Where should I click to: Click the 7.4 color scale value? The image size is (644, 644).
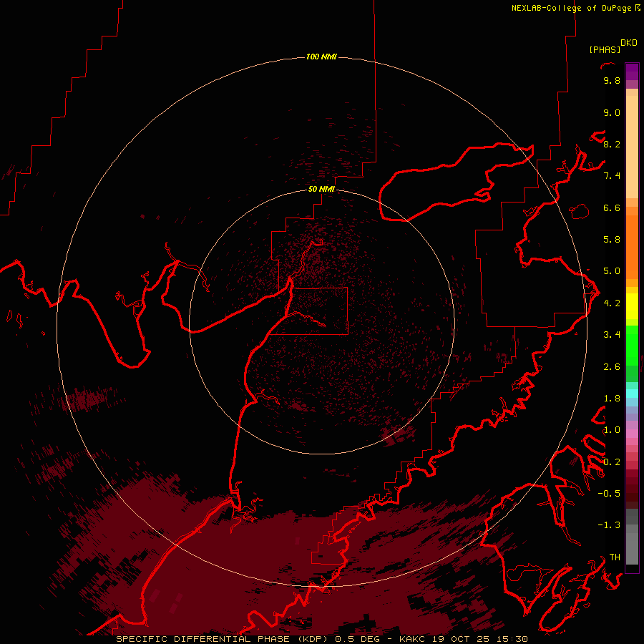(x=612, y=176)
